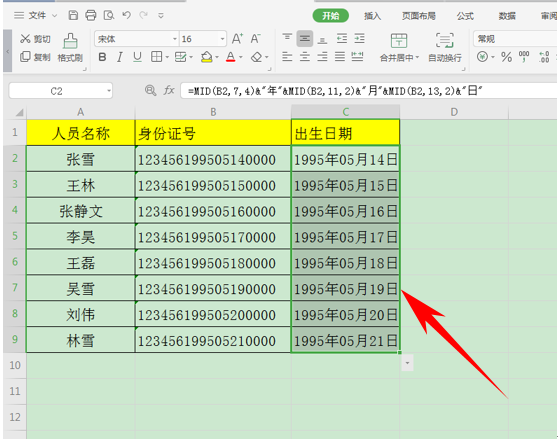Click the Undo arrow icon
558x439 pixels.
pyautogui.click(x=126, y=15)
